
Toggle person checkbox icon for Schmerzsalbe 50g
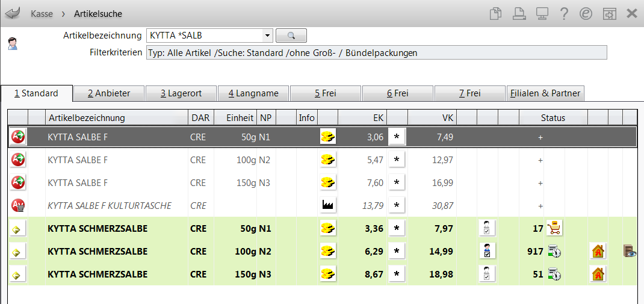click(487, 228)
